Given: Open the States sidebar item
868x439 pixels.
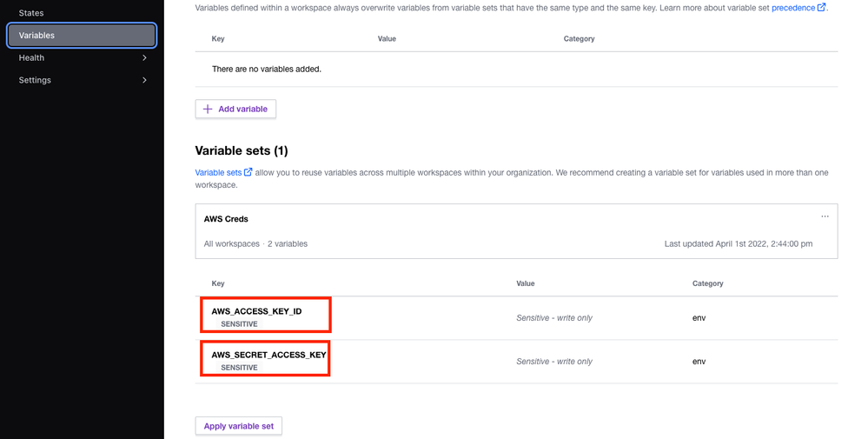Looking at the screenshot, I should pyautogui.click(x=31, y=13).
